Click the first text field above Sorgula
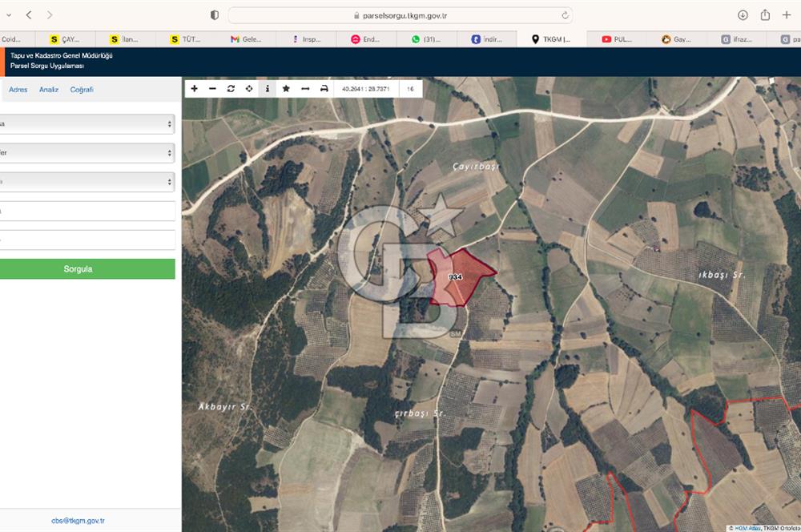 [87, 211]
